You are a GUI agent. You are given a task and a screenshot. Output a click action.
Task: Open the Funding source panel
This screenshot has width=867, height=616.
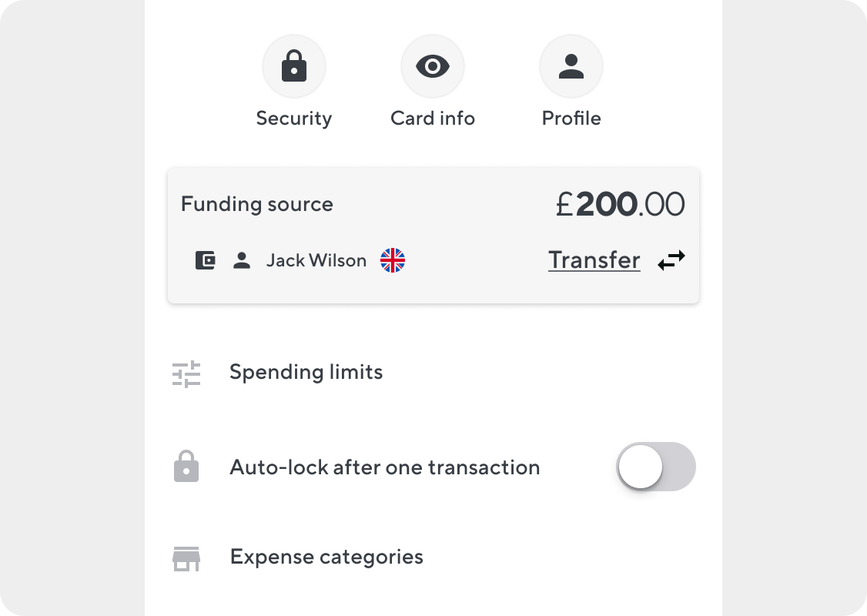pos(433,235)
